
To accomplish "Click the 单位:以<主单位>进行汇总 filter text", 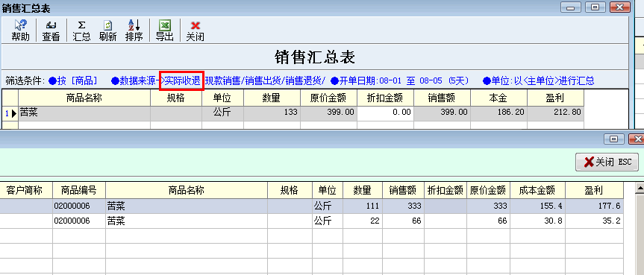I will point(539,80).
